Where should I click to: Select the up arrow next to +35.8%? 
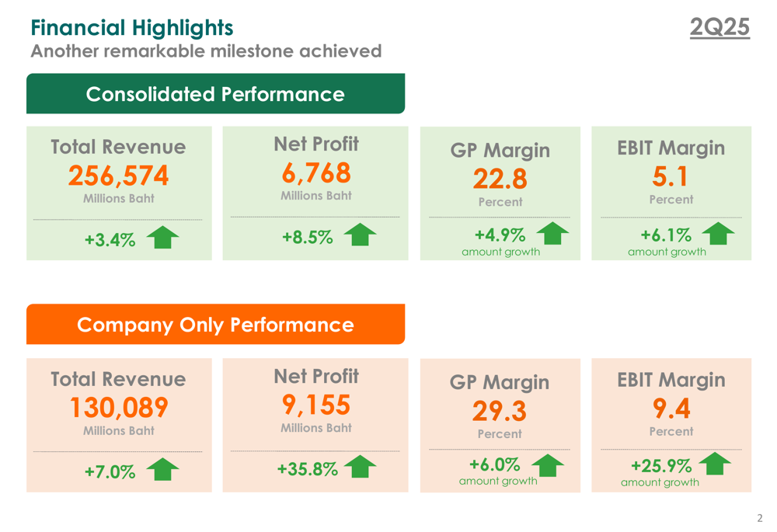360,466
